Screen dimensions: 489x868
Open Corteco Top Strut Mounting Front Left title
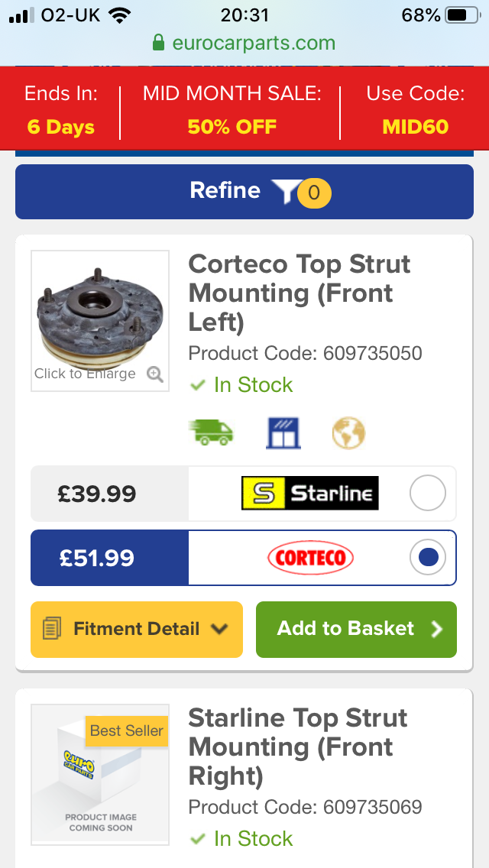(x=299, y=293)
